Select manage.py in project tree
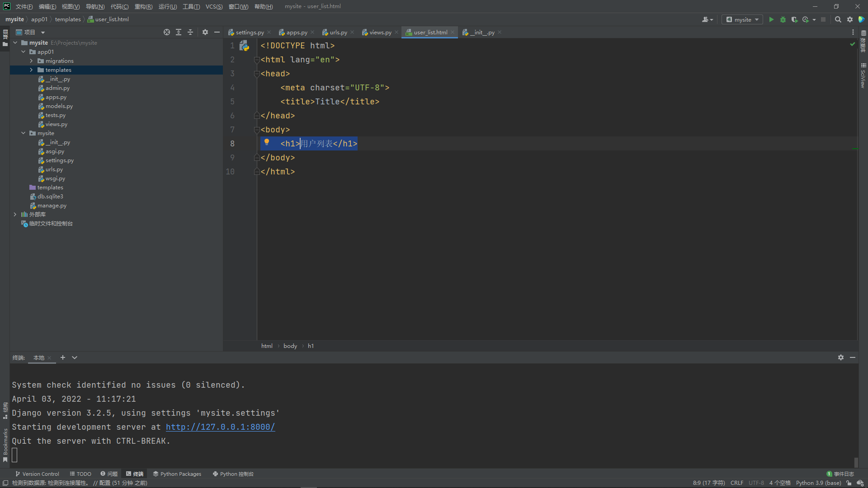The image size is (868, 488). click(52, 205)
